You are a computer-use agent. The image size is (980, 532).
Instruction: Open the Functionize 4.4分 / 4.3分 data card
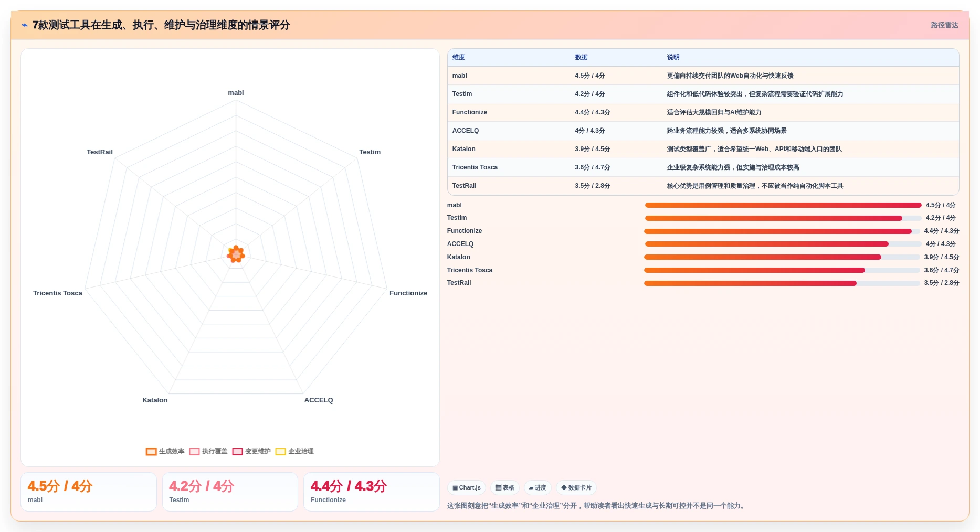[x=372, y=492]
